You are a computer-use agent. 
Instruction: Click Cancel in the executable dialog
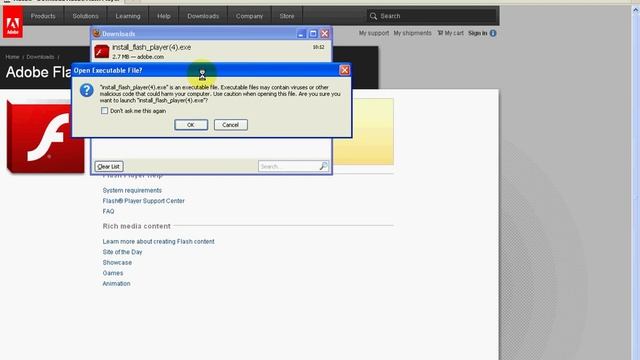pyautogui.click(x=231, y=125)
